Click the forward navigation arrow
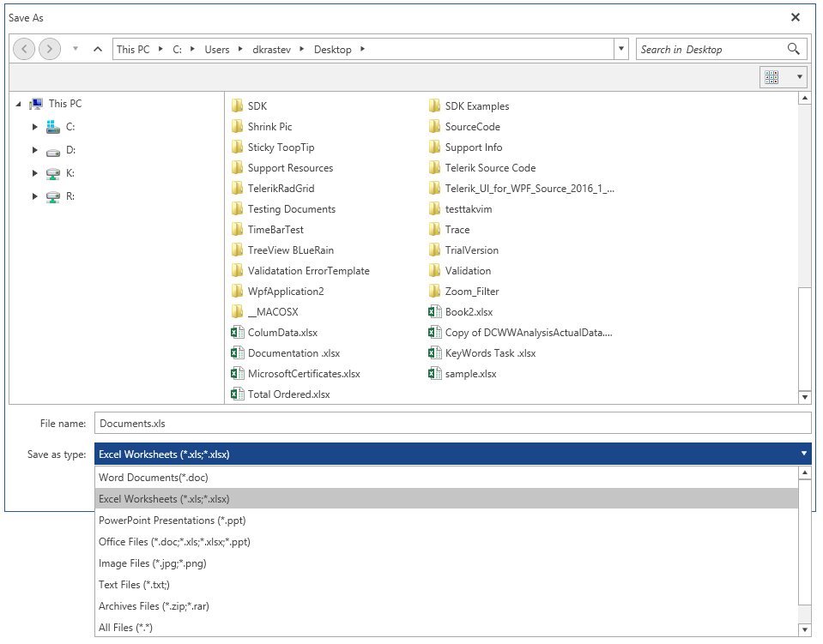The image size is (823, 644). pyautogui.click(x=49, y=49)
